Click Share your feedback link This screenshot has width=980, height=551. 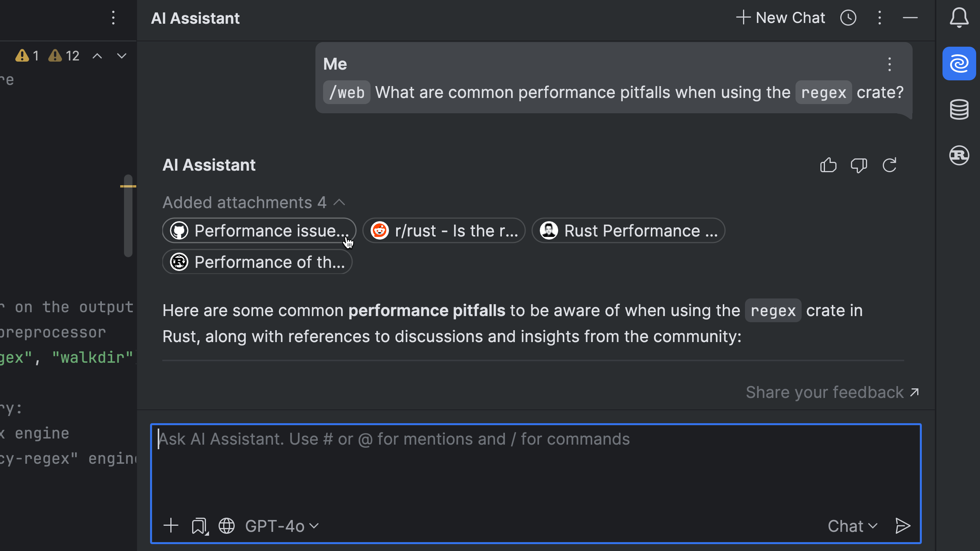(x=832, y=392)
